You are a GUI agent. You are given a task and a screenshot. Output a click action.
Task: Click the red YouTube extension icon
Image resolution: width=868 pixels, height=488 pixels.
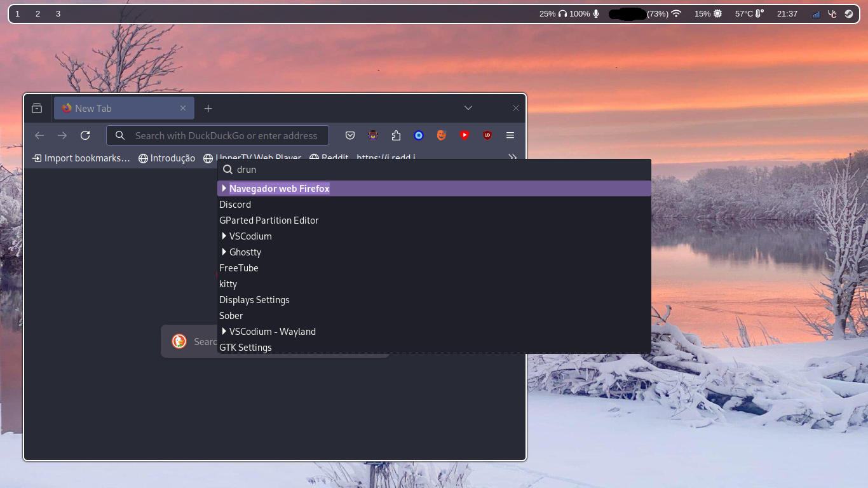coord(465,135)
